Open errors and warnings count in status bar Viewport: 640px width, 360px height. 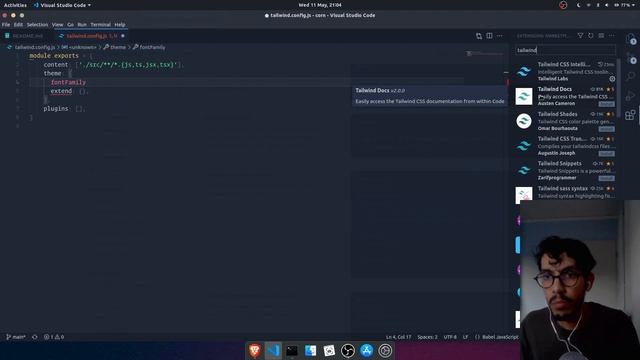(54, 337)
